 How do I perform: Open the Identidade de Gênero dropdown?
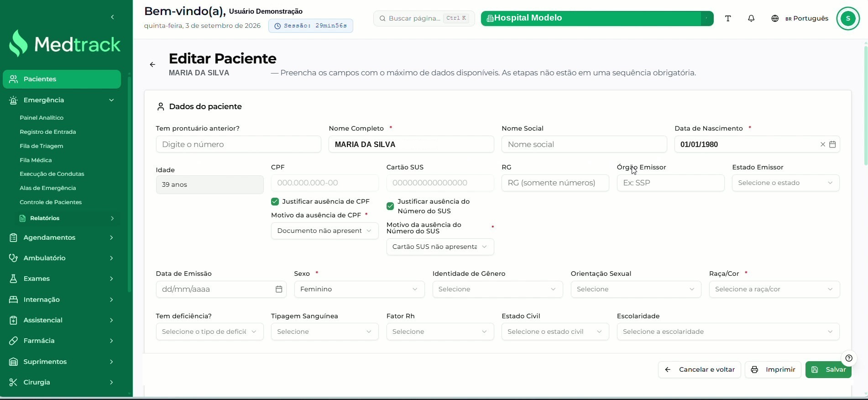497,289
